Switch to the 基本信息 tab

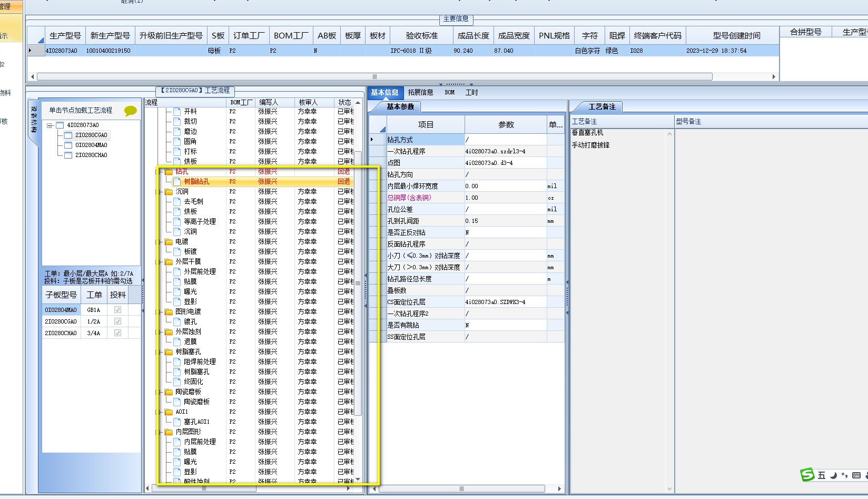[x=385, y=93]
